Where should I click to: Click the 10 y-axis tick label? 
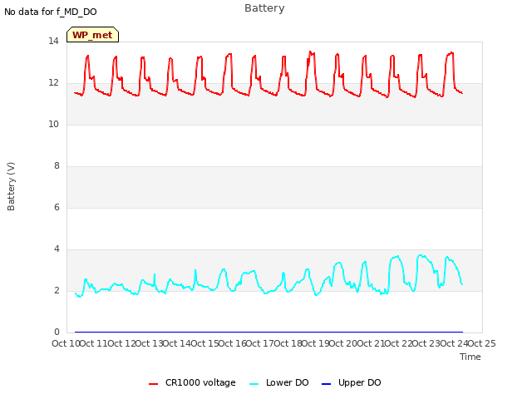pyautogui.click(x=53, y=124)
